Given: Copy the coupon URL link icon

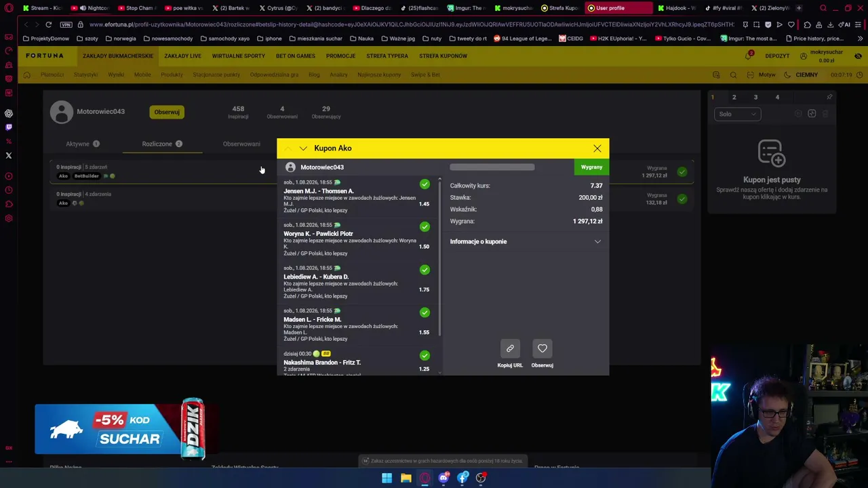Looking at the screenshot, I should coord(510,348).
